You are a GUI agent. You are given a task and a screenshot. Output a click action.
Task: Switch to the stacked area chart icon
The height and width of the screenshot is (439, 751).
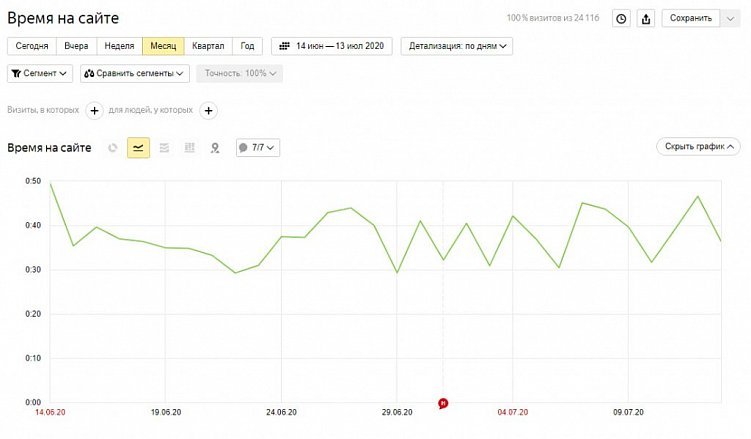click(x=164, y=148)
